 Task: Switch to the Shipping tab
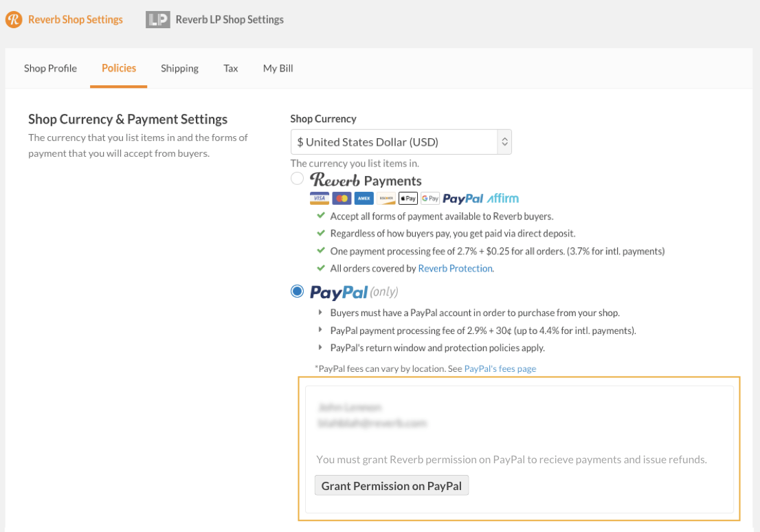pos(180,68)
